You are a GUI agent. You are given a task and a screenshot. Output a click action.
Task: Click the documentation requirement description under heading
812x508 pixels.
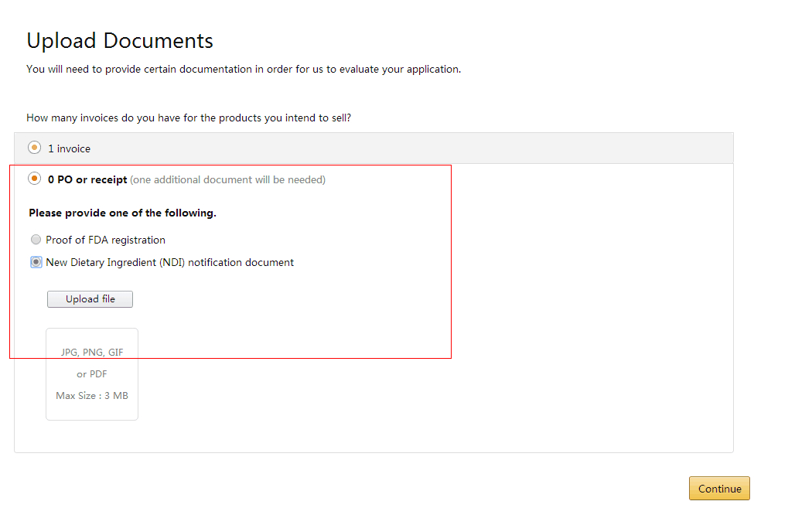[x=244, y=69]
